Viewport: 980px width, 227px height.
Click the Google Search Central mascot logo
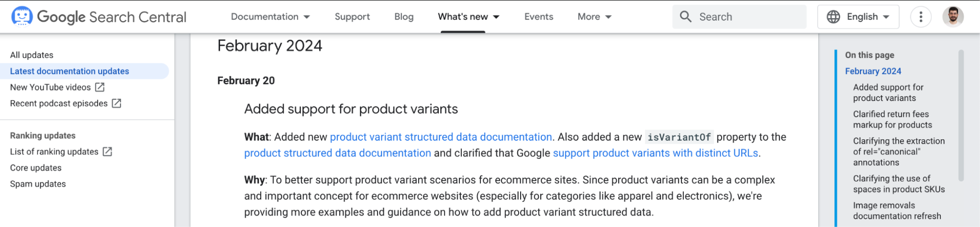click(x=22, y=16)
